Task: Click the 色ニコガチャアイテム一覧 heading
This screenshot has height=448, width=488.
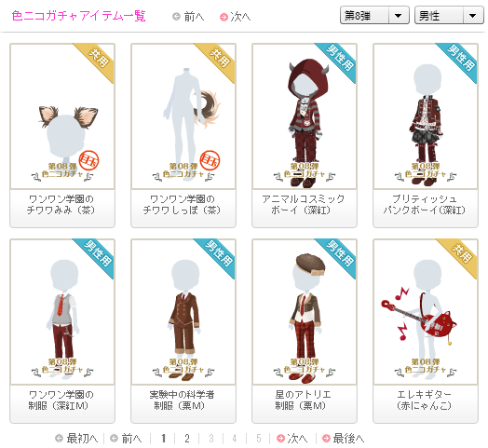Action: pyautogui.click(x=79, y=16)
